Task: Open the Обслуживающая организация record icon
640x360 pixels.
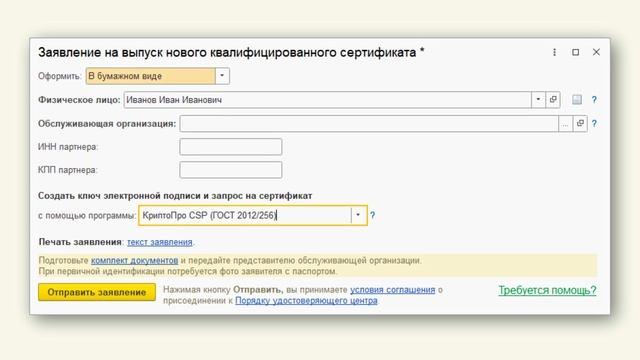Action: tap(580, 124)
